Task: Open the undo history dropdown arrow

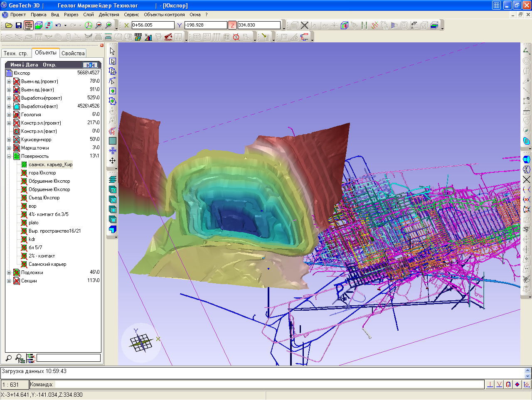Action: pos(65,25)
